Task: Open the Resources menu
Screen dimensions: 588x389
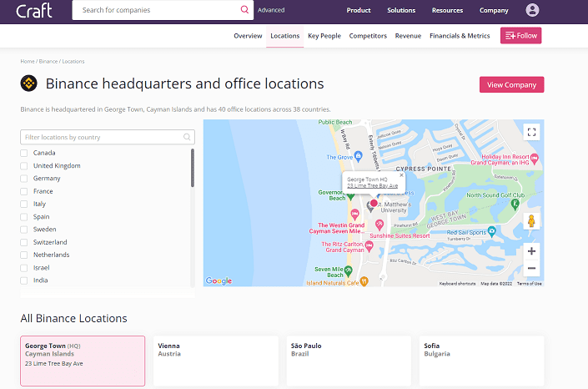Action: pyautogui.click(x=447, y=10)
